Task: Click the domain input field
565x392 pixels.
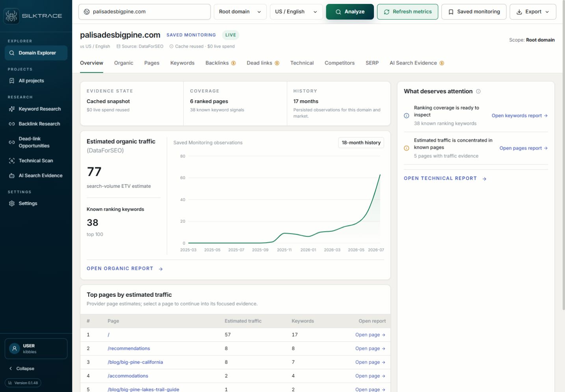Action: [x=145, y=12]
